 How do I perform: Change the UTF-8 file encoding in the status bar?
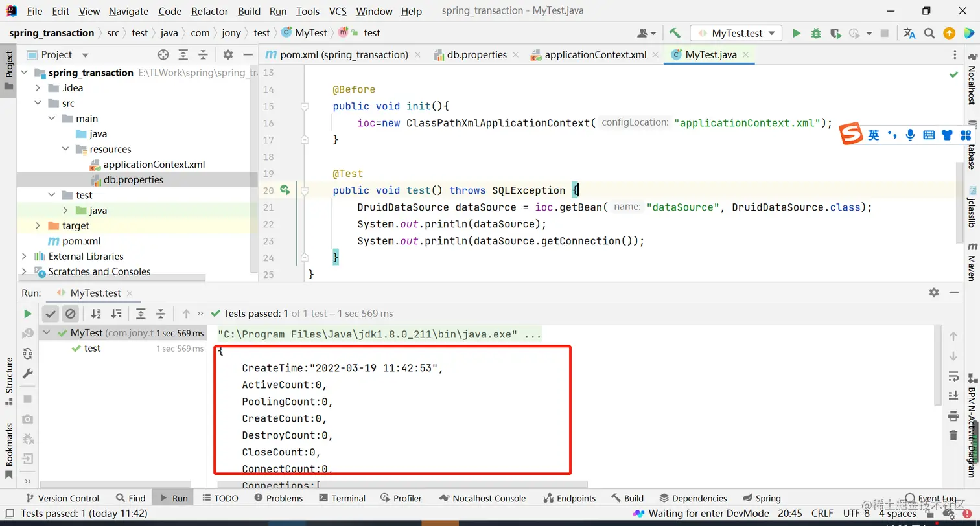[x=856, y=514]
